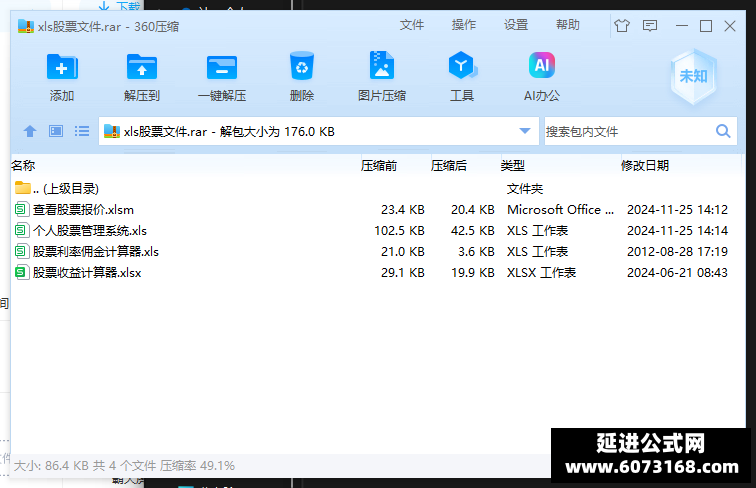Select the 一键解压 one-click extract icon

point(222,67)
